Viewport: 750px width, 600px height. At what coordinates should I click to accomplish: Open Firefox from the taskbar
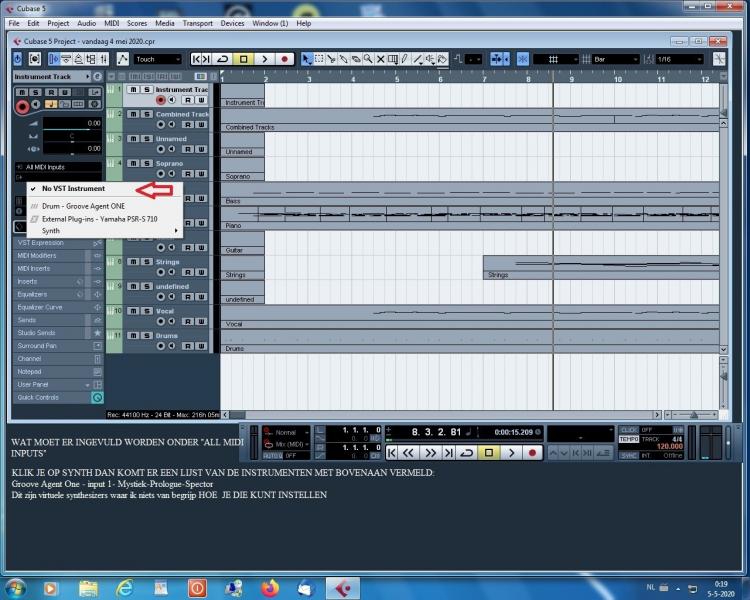pyautogui.click(x=270, y=588)
